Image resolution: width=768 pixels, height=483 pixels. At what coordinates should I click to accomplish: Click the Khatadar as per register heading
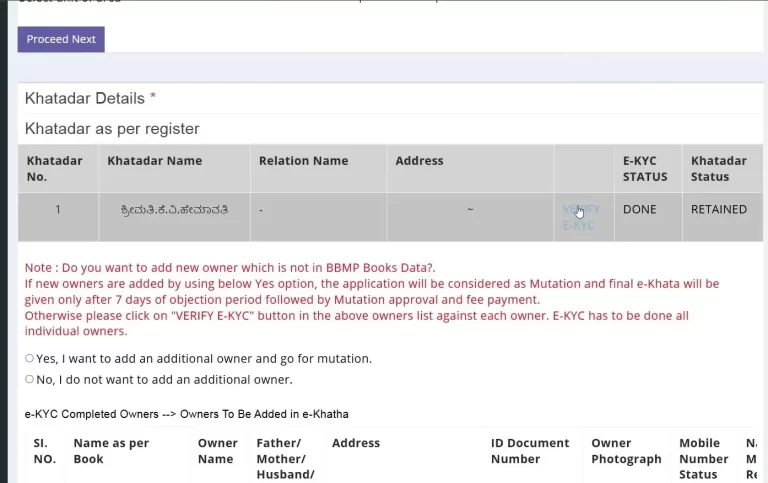coord(112,128)
